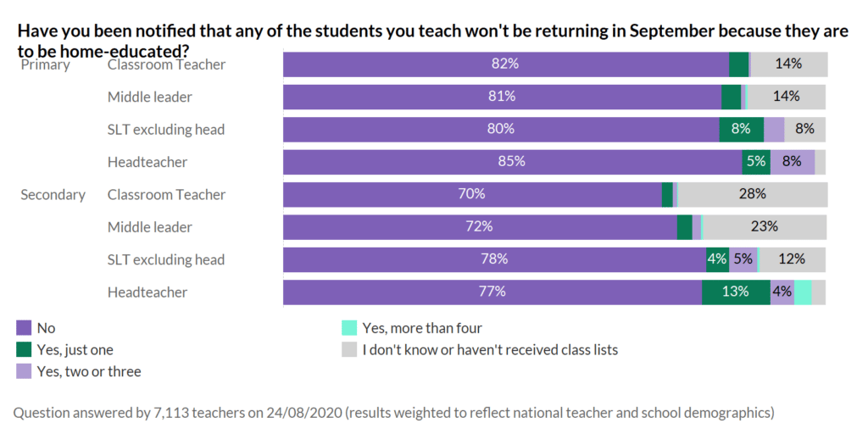The height and width of the screenshot is (434, 868).
Task: Click the 70% bar for Secondary Classroom Teacher
Action: coord(471,194)
